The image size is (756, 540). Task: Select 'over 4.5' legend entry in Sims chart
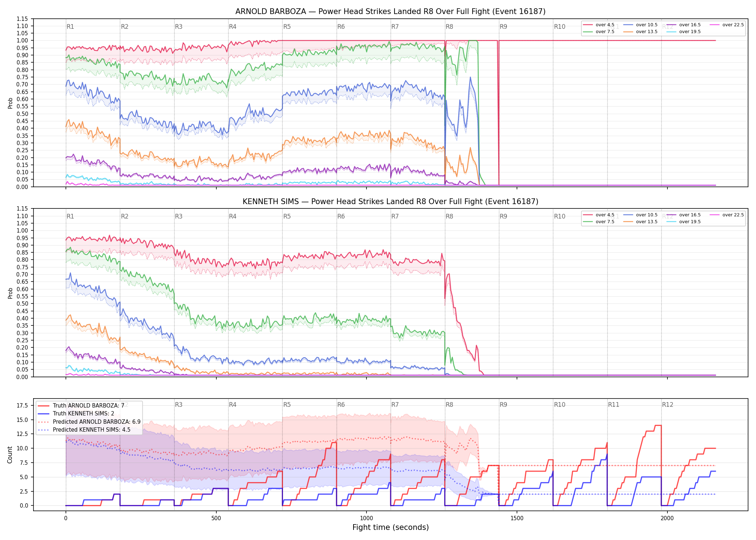coord(599,215)
